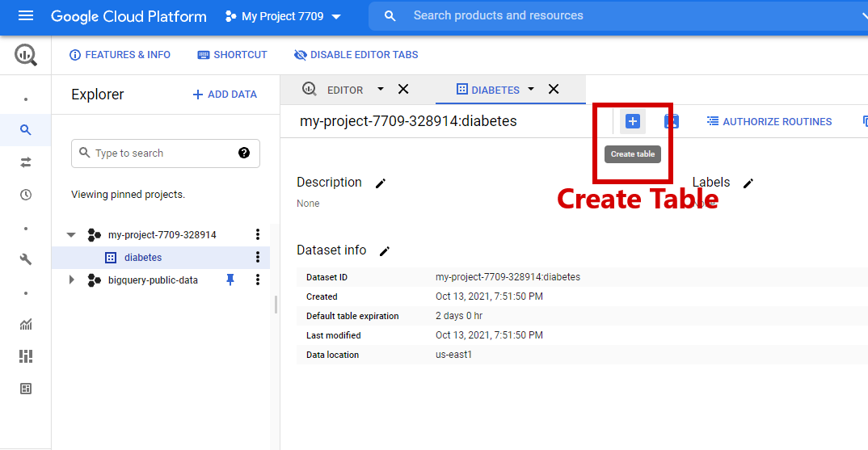This screenshot has width=868, height=450.
Task: Open Monitoring chart icon in sidebar
Action: coord(26,324)
